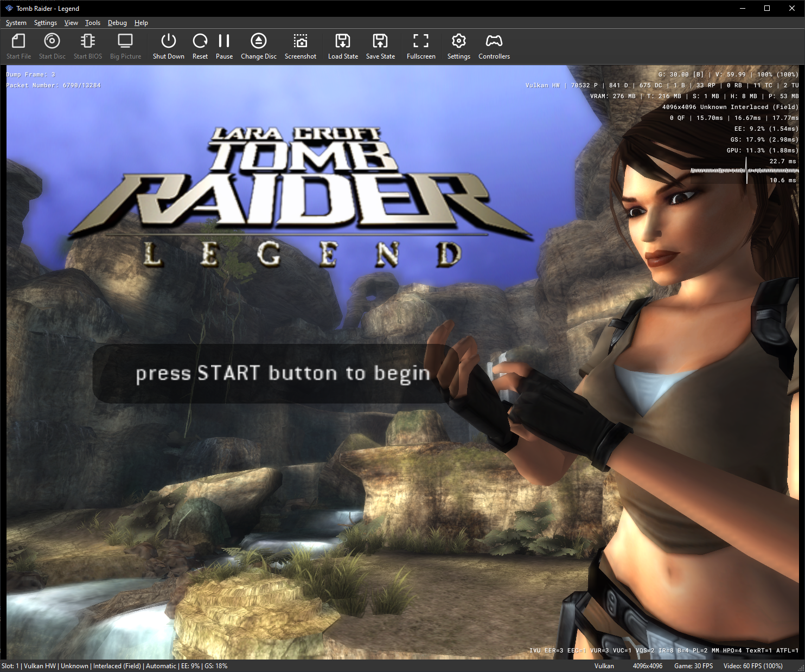This screenshot has width=805, height=672.
Task: Click the Load State icon
Action: (343, 41)
